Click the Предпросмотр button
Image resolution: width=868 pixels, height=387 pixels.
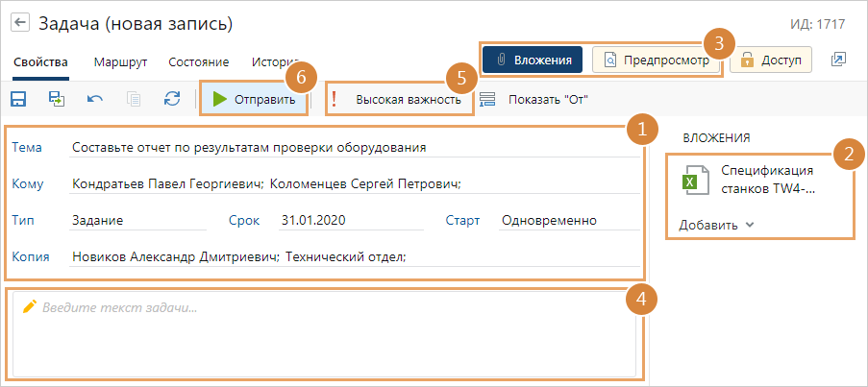[x=657, y=60]
